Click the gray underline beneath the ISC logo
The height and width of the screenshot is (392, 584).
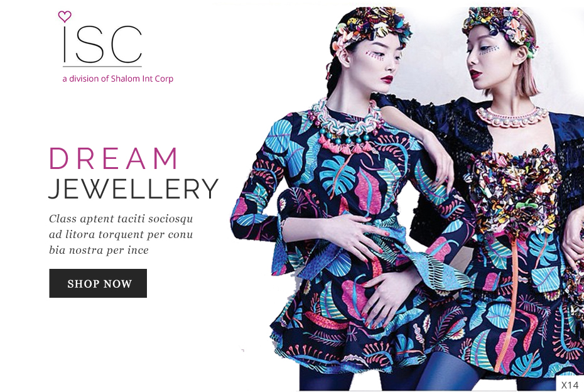102,67
